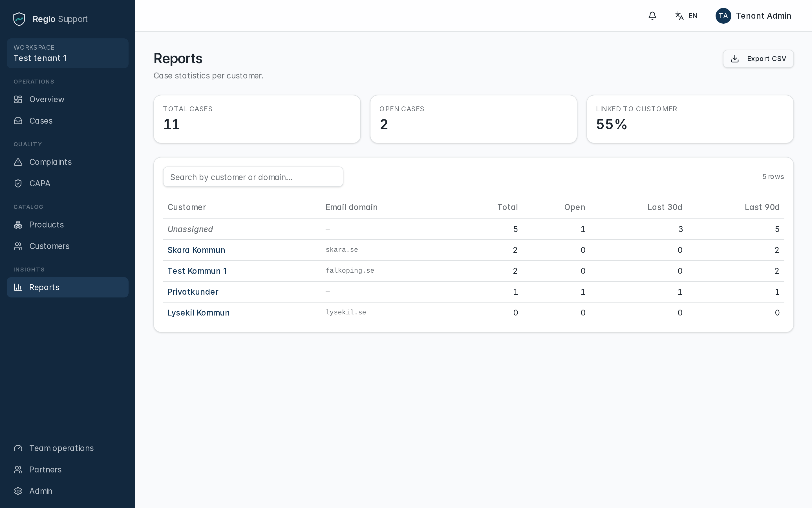Go to Overview in sidebar
The width and height of the screenshot is (812, 508).
(67, 99)
